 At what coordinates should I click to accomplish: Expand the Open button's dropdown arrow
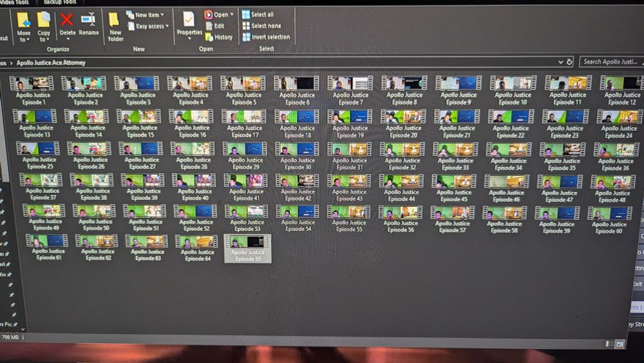coord(232,15)
